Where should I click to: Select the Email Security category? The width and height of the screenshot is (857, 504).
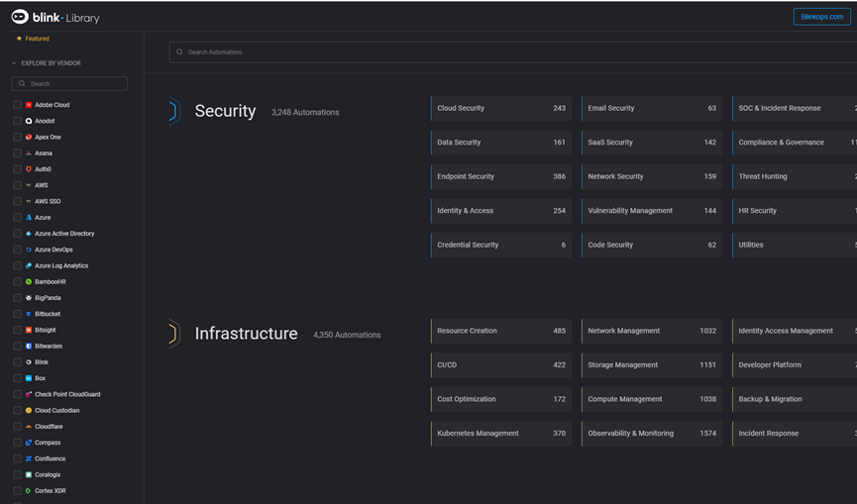652,108
